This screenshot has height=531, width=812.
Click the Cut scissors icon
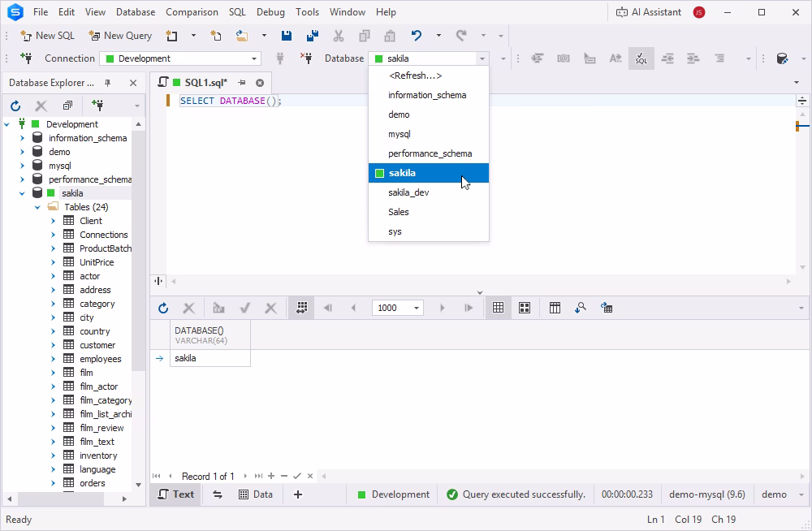339,36
